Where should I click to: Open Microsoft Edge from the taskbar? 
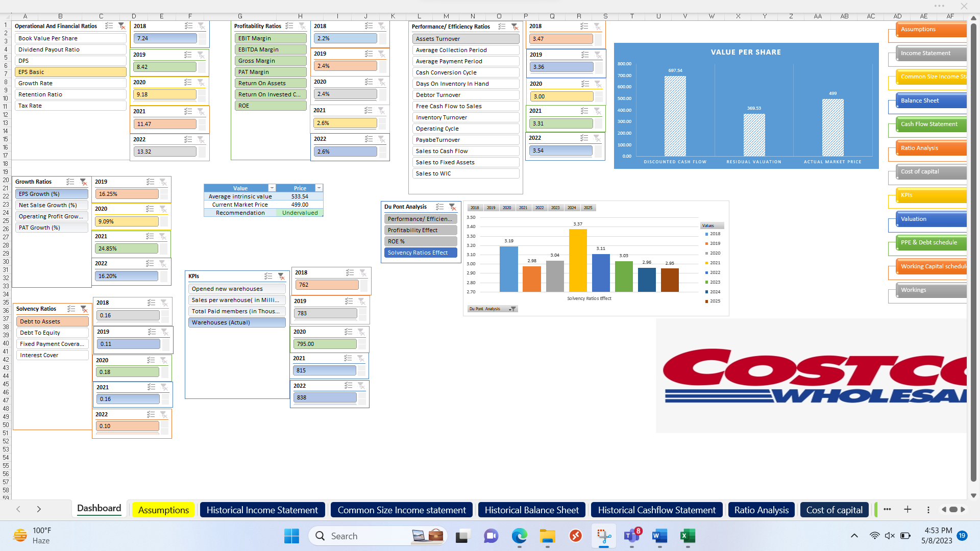click(x=520, y=536)
